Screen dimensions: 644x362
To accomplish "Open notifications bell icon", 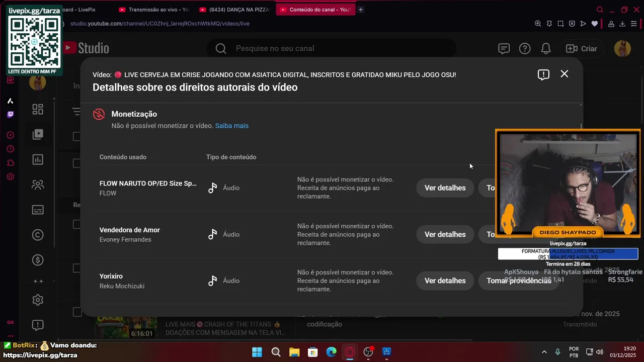I will [x=546, y=49].
